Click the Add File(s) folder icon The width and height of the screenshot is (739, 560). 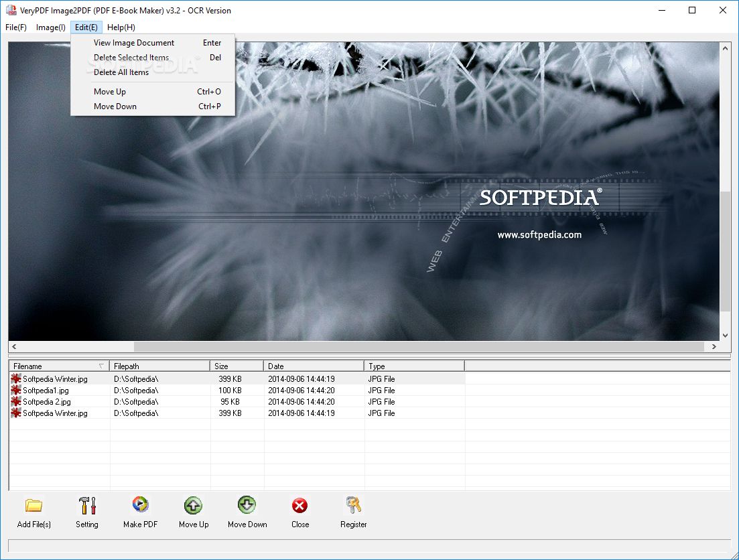(x=34, y=506)
